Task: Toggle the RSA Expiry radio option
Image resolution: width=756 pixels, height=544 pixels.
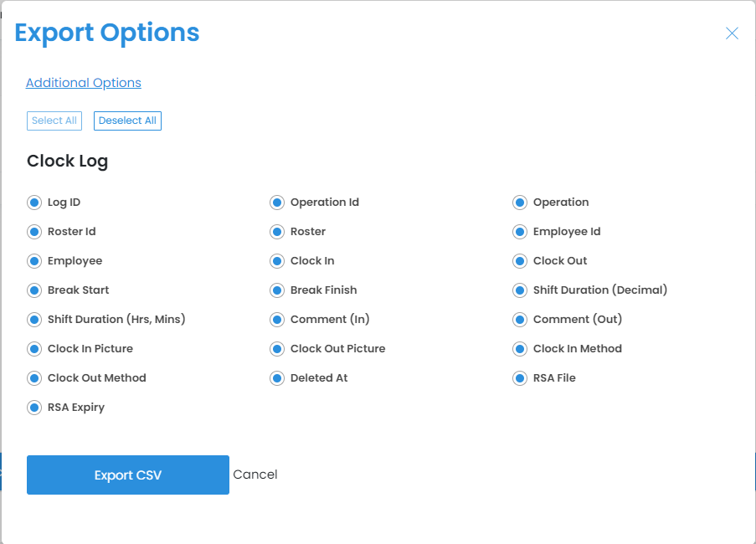Action: point(34,408)
